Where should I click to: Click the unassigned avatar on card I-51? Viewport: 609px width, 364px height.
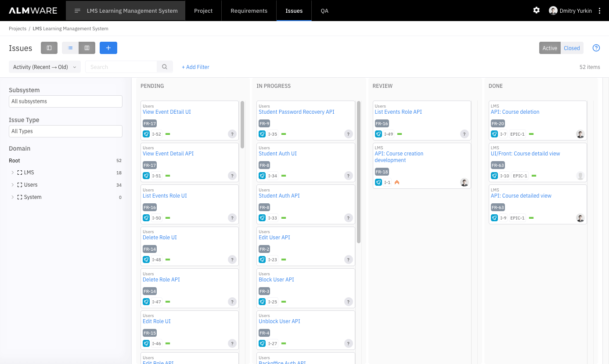pyautogui.click(x=232, y=176)
